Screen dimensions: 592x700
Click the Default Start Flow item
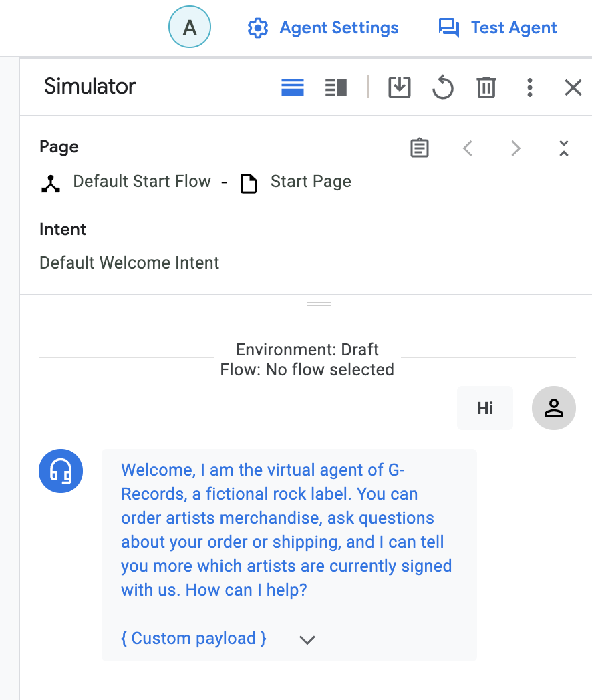coord(142,182)
